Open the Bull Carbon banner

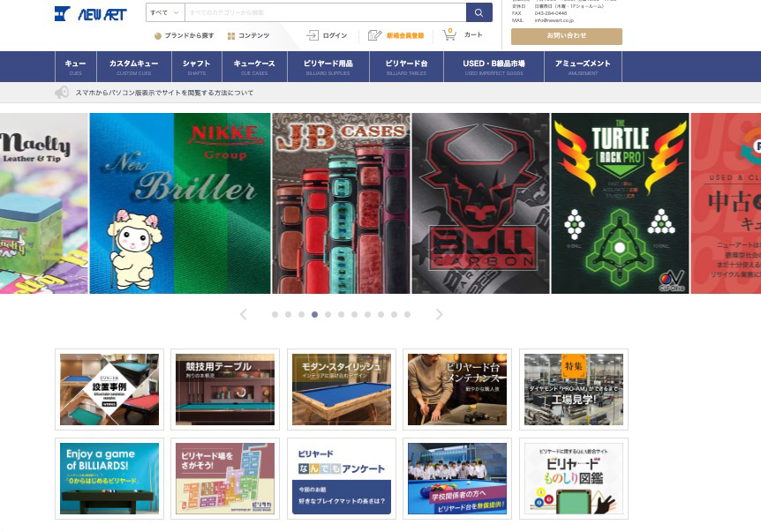pyautogui.click(x=480, y=203)
